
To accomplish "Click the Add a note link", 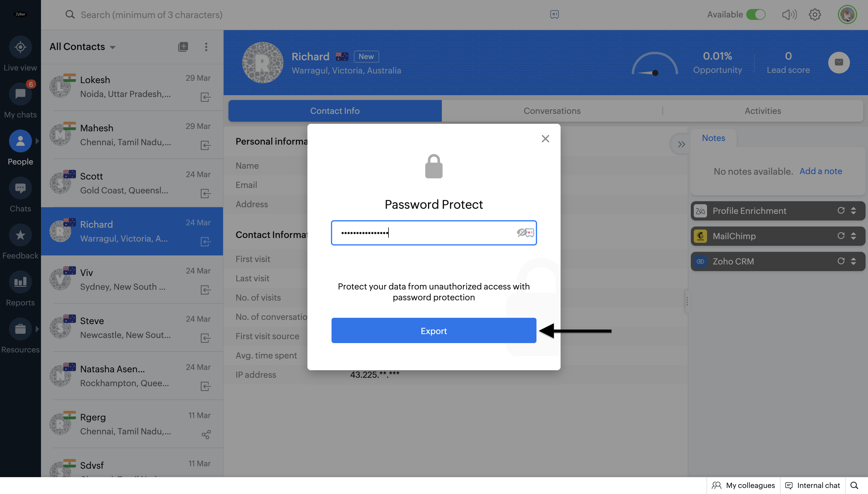I will [820, 171].
